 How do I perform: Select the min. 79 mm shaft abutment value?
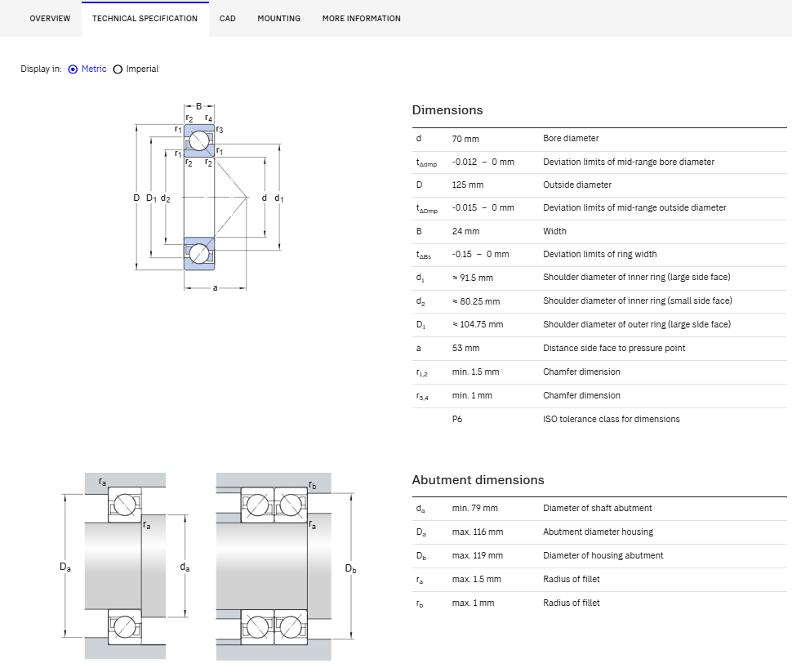tap(475, 509)
